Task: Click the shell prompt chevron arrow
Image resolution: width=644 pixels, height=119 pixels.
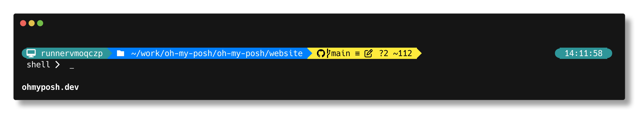Action: [x=57, y=65]
